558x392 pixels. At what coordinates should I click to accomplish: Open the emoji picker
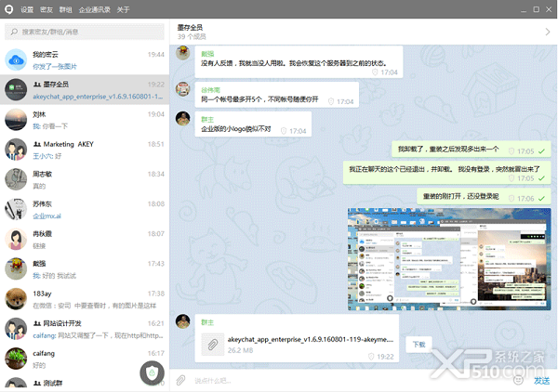(519, 380)
